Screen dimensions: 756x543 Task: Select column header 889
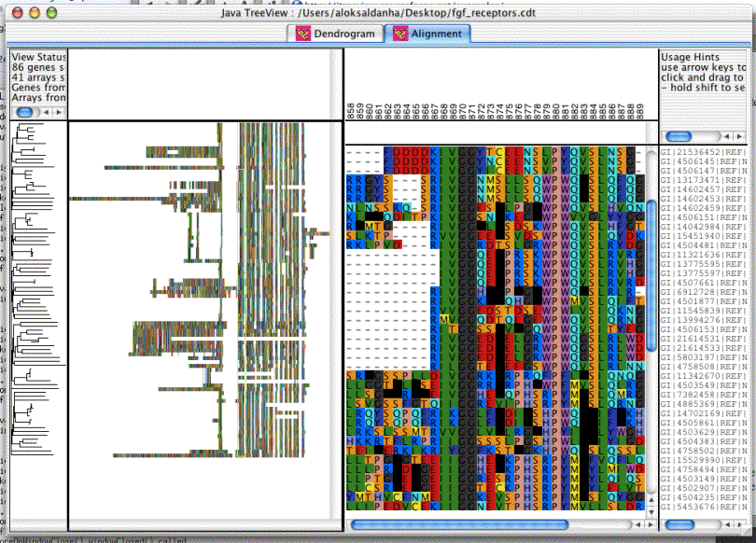point(640,110)
